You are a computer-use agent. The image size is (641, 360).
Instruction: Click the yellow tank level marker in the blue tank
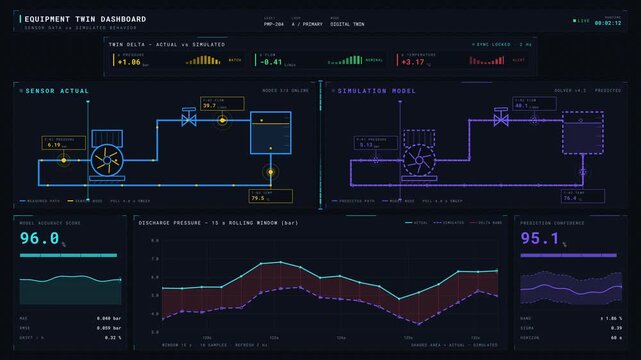pyautogui.click(x=271, y=123)
